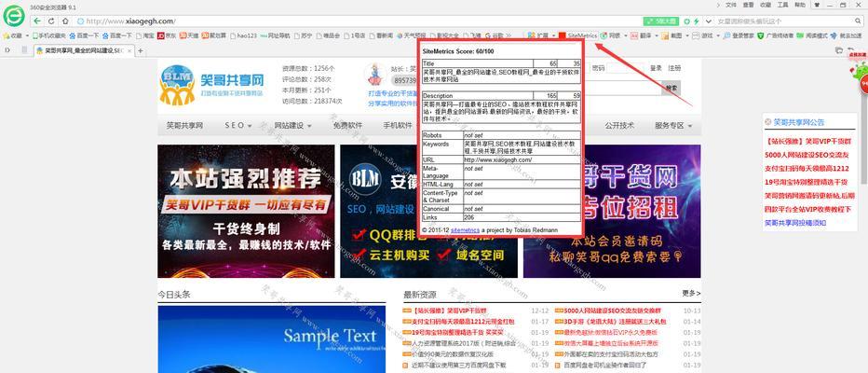Viewport: 868px width, 373px height.
Task: Open the 广告终结者 ad blocker shield
Action: tap(776, 35)
